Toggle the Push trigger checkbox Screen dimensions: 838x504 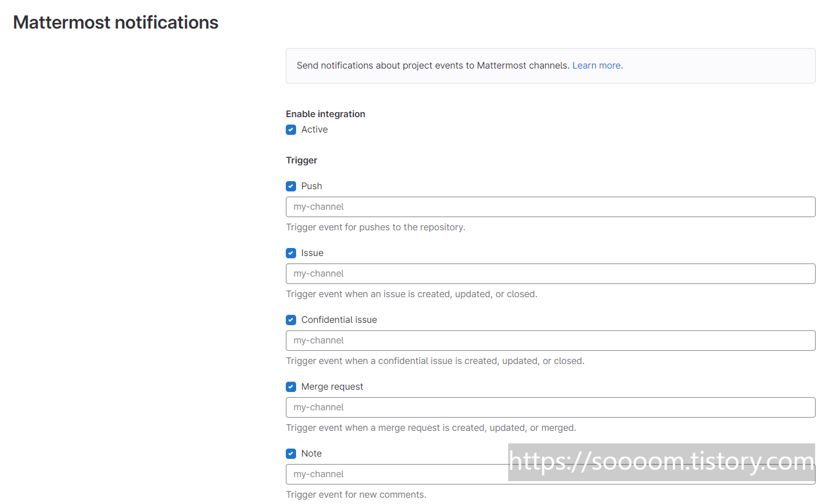[x=291, y=186]
